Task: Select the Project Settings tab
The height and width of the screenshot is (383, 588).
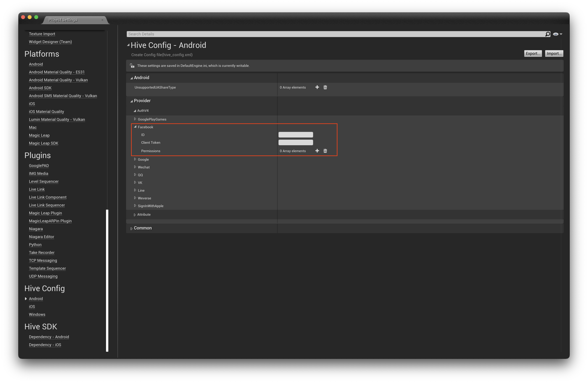Action: 63,20
